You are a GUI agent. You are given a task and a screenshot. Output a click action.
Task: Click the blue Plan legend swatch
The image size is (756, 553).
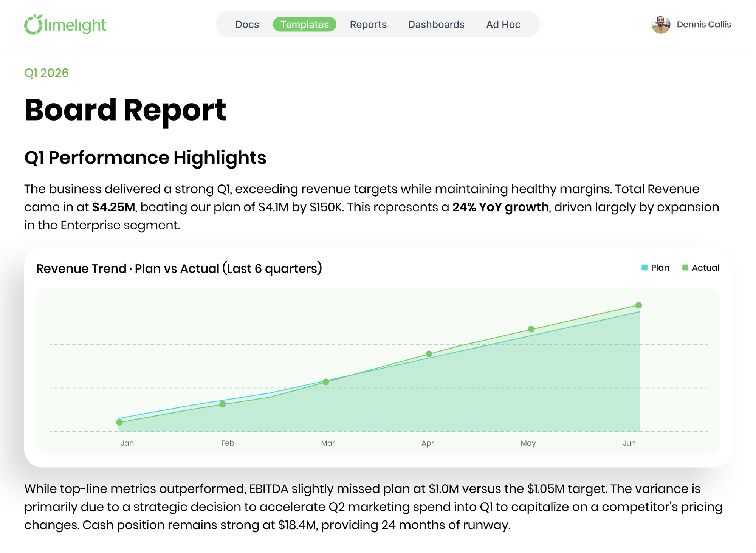(x=644, y=268)
